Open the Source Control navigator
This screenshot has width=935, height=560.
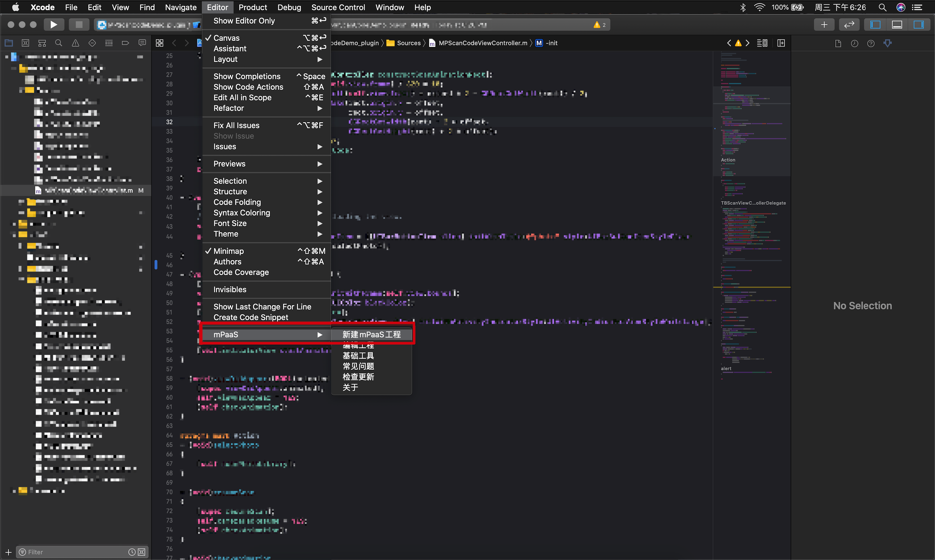pyautogui.click(x=25, y=43)
